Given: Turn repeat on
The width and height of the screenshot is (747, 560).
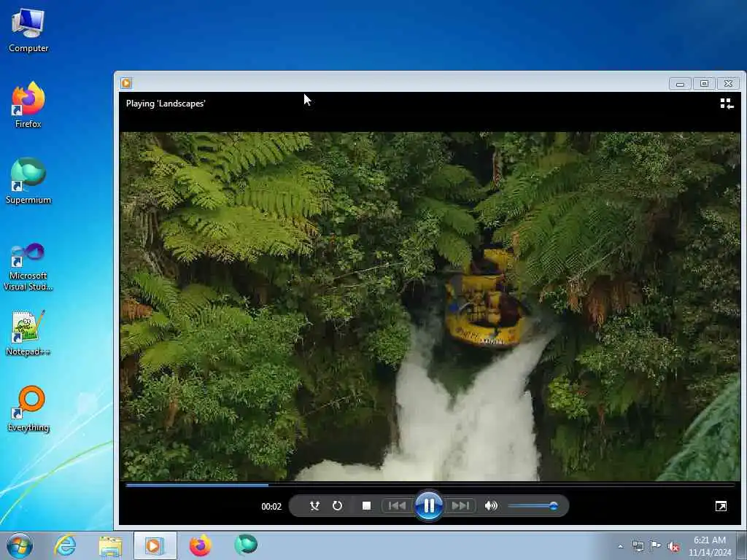Looking at the screenshot, I should [x=337, y=506].
